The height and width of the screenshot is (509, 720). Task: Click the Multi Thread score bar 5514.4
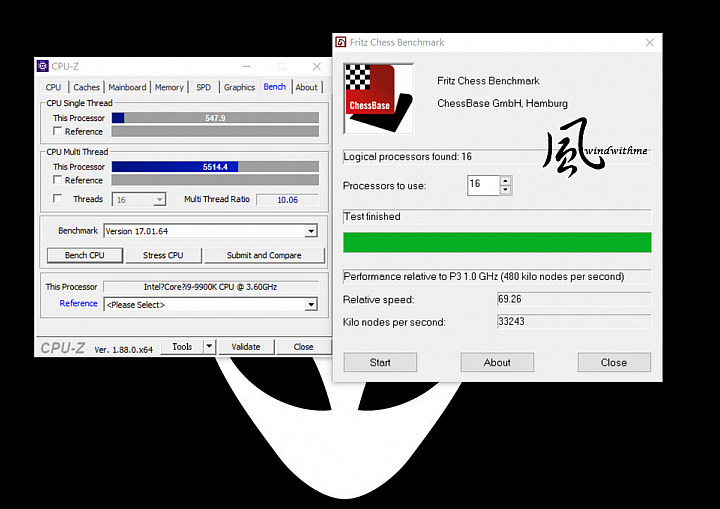(215, 167)
